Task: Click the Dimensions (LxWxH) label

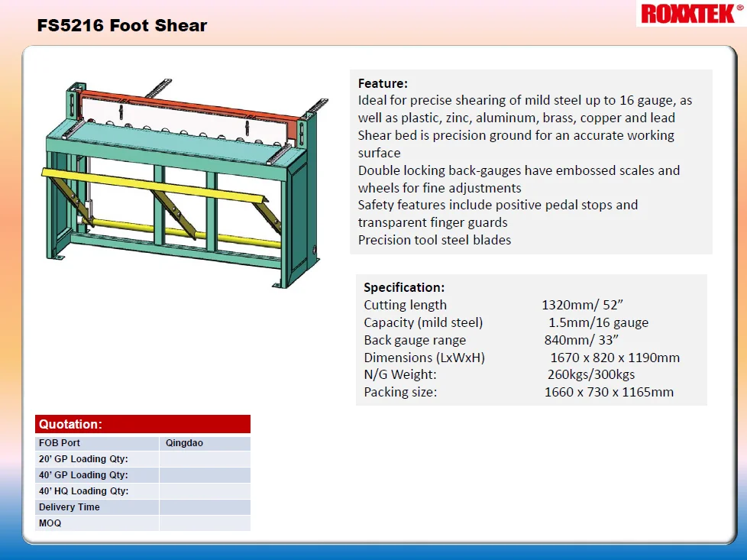Action: pos(424,358)
